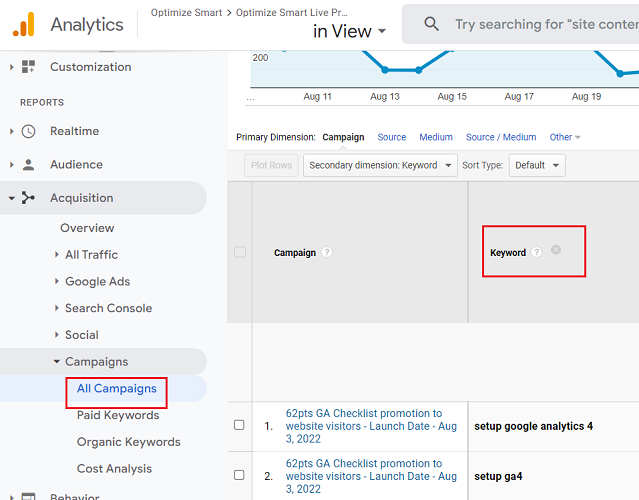Image resolution: width=639 pixels, height=500 pixels.
Task: Open the All Campaigns report
Action: (117, 388)
